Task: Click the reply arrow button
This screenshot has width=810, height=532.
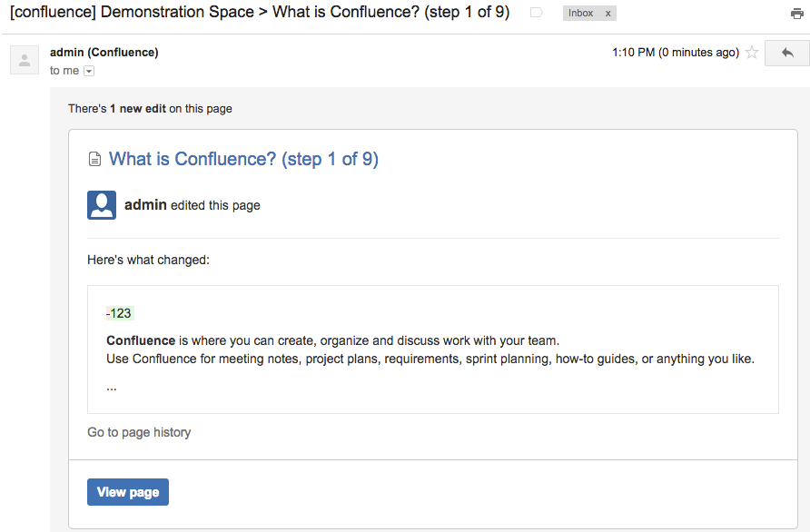Action: [x=787, y=54]
